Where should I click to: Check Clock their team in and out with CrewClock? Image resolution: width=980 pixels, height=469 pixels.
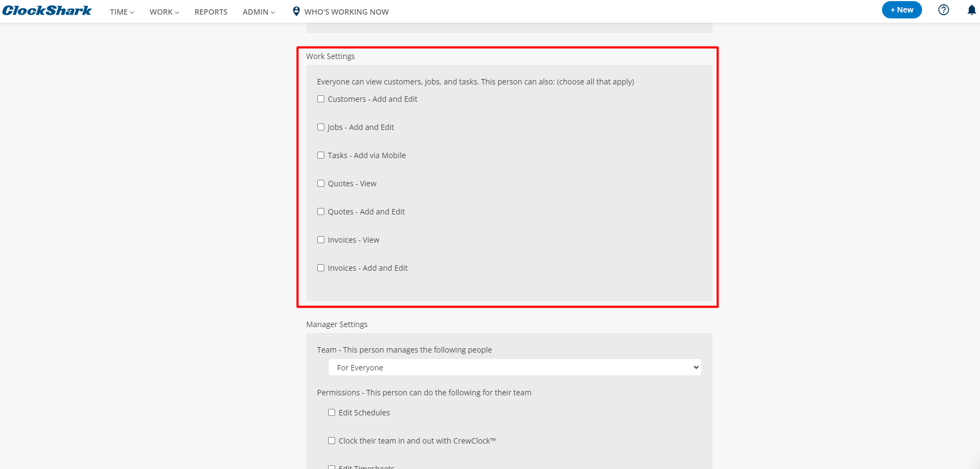point(331,441)
